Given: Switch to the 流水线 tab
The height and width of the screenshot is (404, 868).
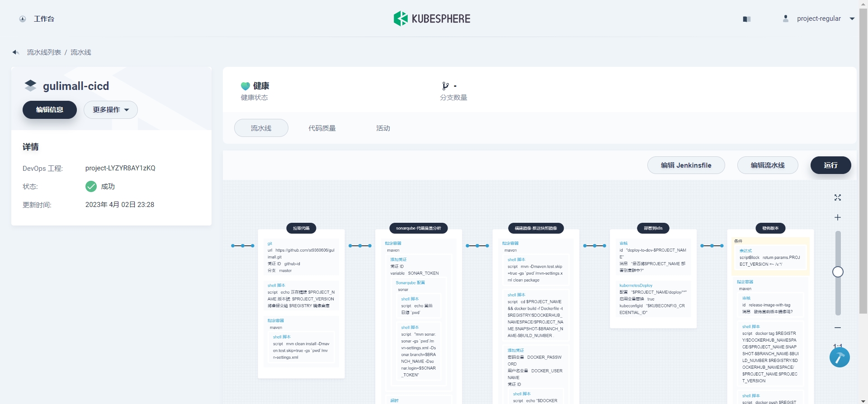Looking at the screenshot, I should tap(261, 128).
